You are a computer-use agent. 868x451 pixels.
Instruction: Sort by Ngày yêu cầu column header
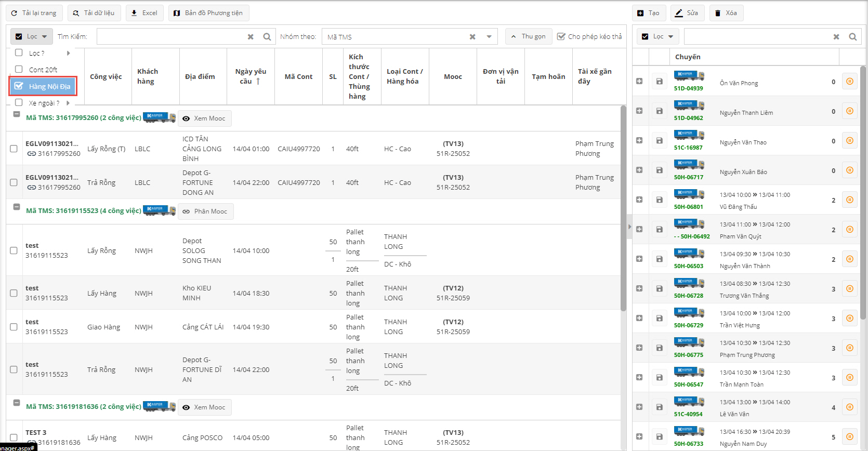point(251,76)
